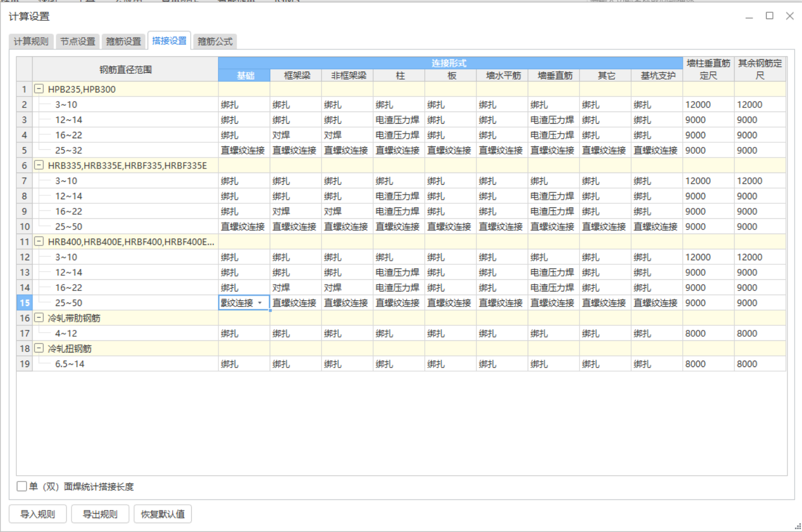Select row 2 基础 cell 绑扎
This screenshot has width=802, height=532.
[x=244, y=105]
